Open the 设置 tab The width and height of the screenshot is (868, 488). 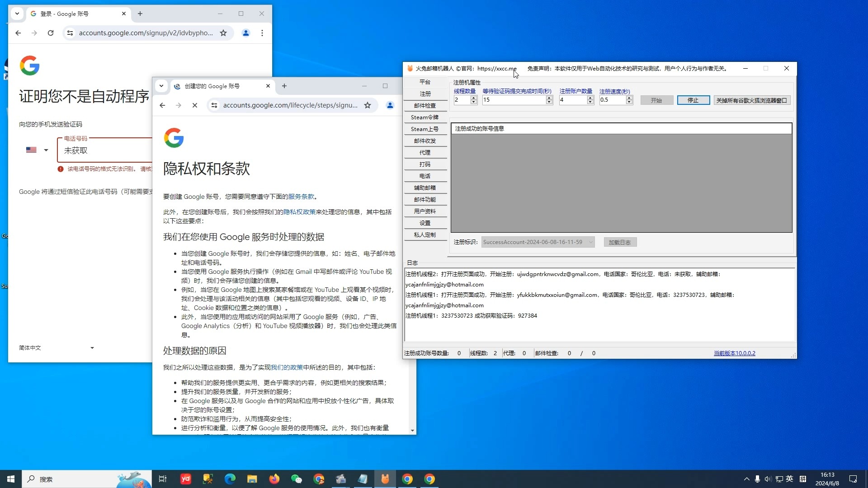pyautogui.click(x=425, y=223)
